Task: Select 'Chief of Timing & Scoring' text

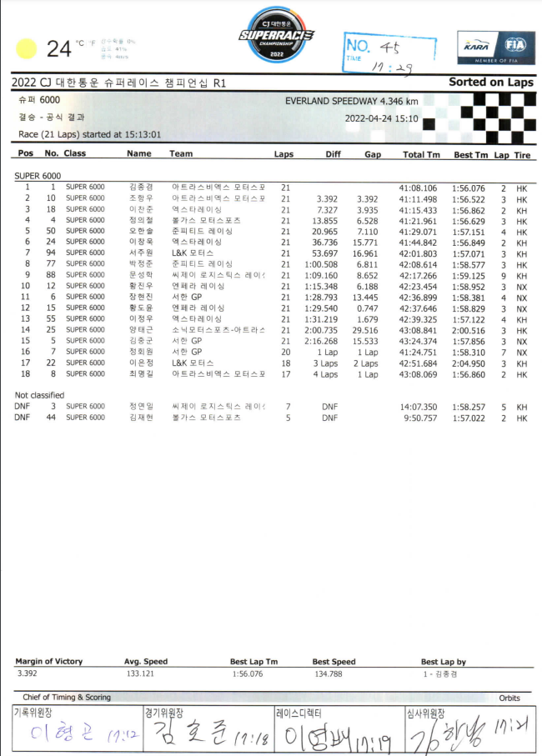Action: [67, 697]
